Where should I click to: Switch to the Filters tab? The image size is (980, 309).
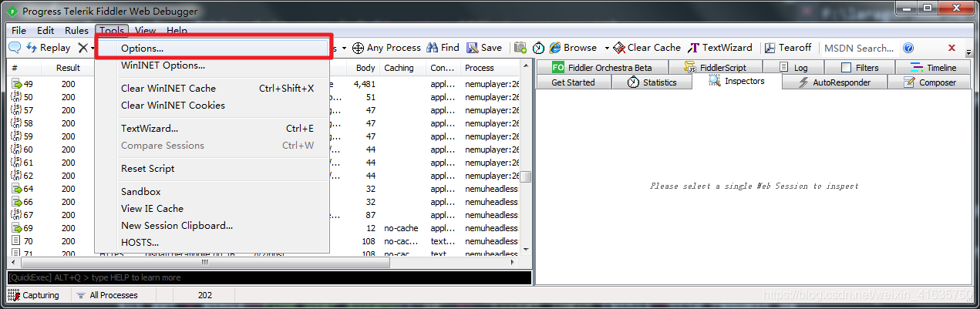(x=860, y=67)
